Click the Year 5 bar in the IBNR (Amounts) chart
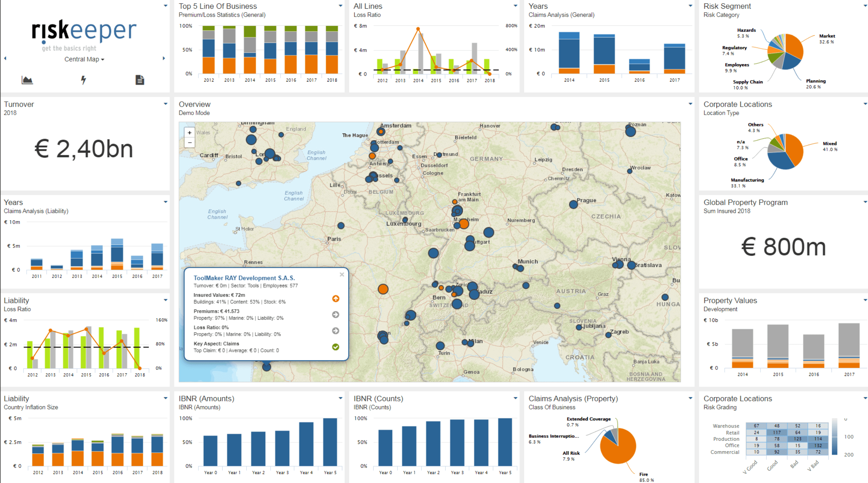Screen dimensions: 868x483 (330, 442)
